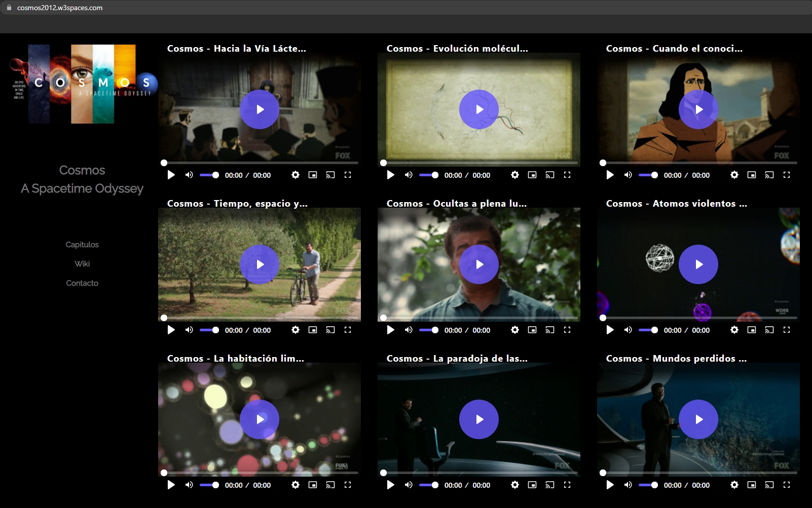The width and height of the screenshot is (812, 508).
Task: Adjust volume slider on 'Hacia la Vía Láctea' video
Action: pyautogui.click(x=209, y=175)
